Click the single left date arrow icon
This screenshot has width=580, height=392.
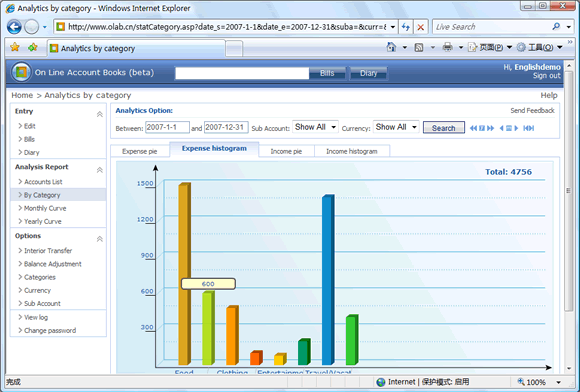(x=502, y=128)
